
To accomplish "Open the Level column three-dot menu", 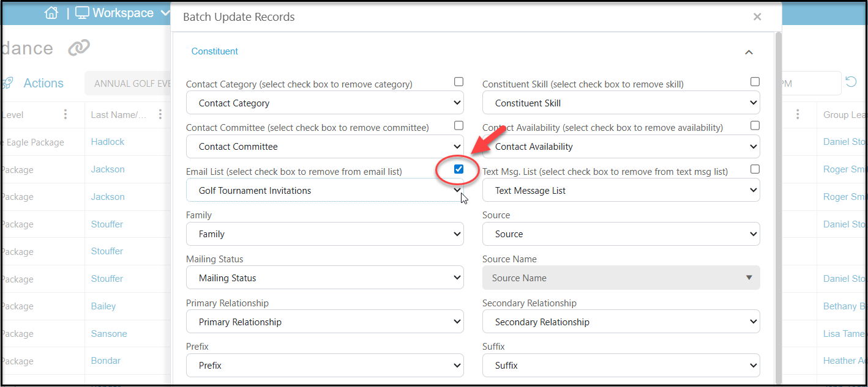I will click(x=65, y=114).
